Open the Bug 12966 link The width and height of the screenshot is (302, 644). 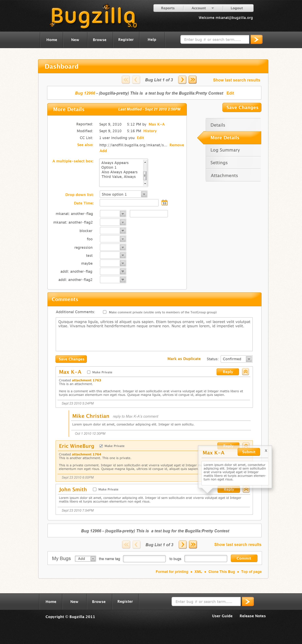85,93
